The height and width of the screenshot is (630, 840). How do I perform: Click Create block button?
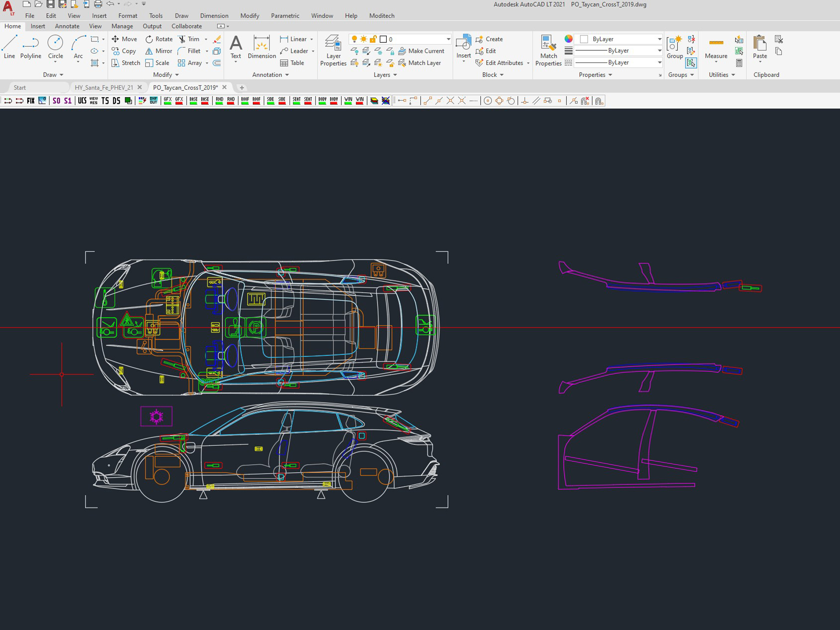pos(489,39)
